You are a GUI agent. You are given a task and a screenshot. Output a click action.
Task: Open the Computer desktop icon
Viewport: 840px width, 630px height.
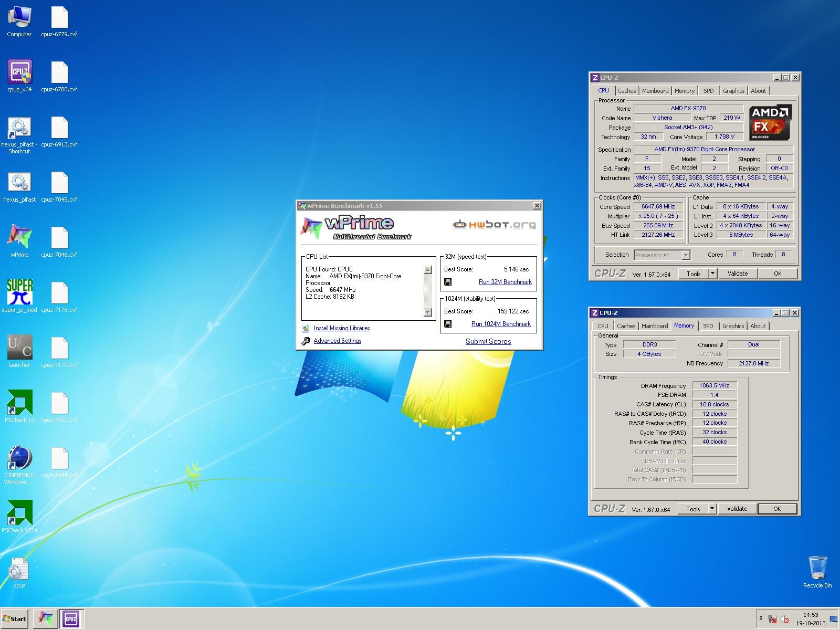(19, 22)
